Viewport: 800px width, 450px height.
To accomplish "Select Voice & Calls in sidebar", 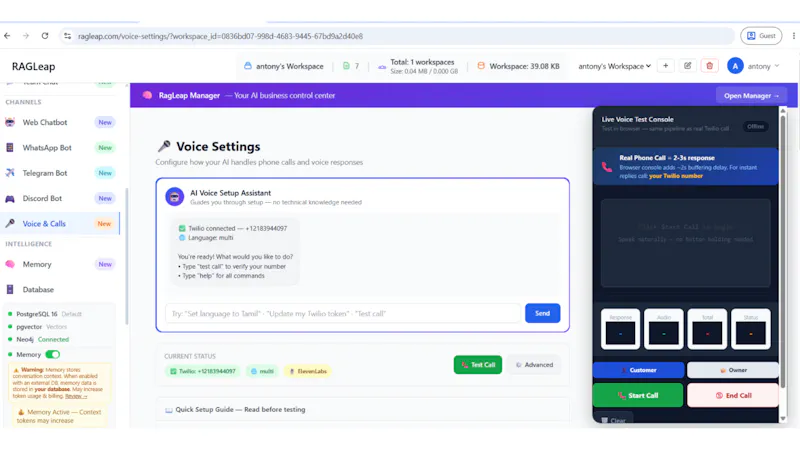I will [60, 223].
